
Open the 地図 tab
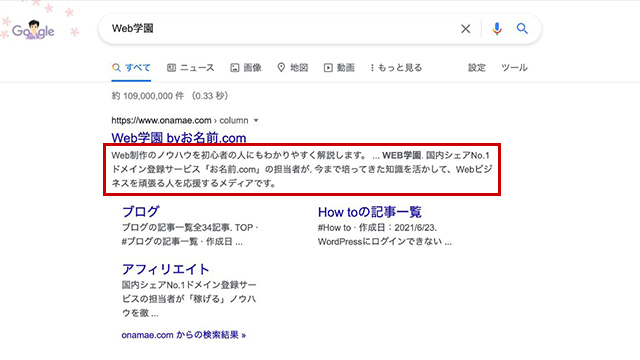tap(292, 68)
